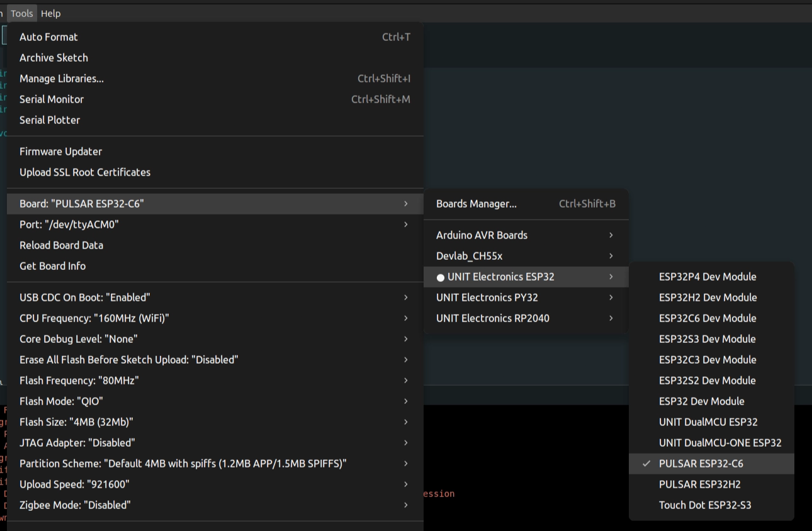Screen dimensions: 812x531
Task: Open Boards Manager...
Action: pos(526,204)
